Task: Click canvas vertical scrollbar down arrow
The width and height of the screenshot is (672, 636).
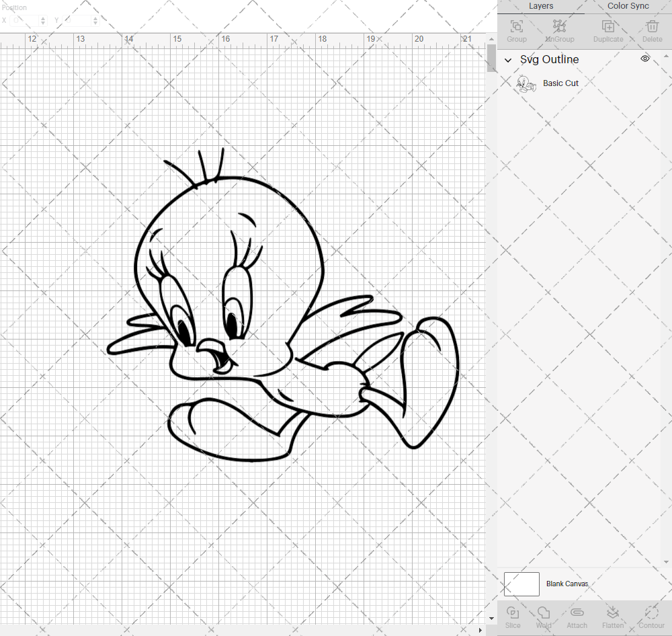Action: (491, 619)
